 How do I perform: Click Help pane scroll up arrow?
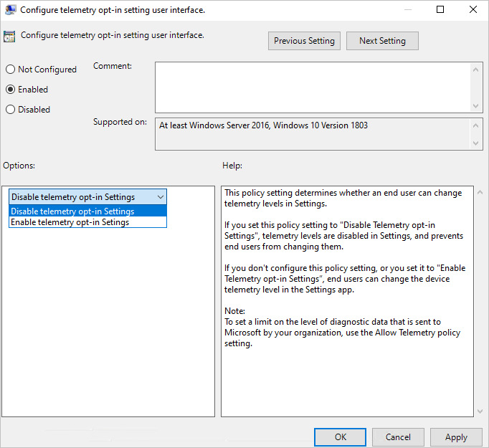point(480,192)
